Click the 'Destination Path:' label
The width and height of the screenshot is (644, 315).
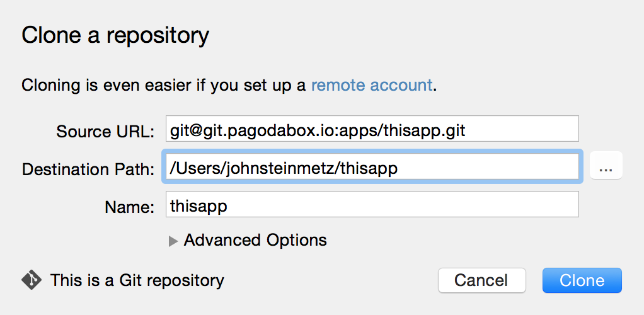click(88, 169)
